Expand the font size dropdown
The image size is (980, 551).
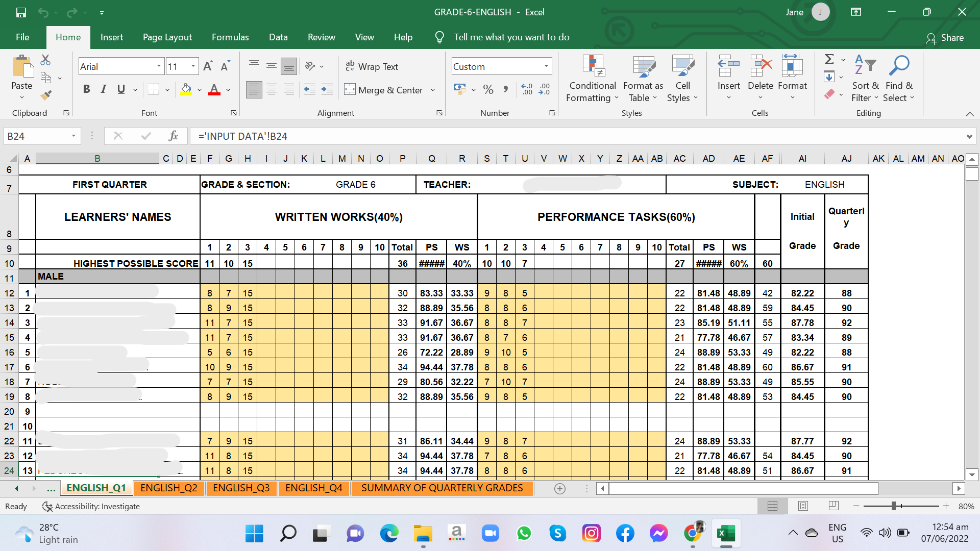193,66
